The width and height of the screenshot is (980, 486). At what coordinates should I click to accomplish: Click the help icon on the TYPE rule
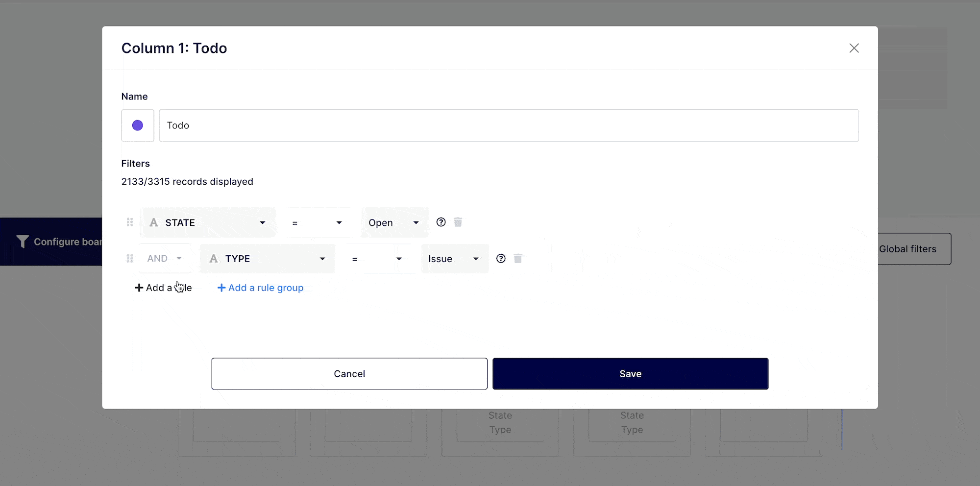pyautogui.click(x=501, y=259)
